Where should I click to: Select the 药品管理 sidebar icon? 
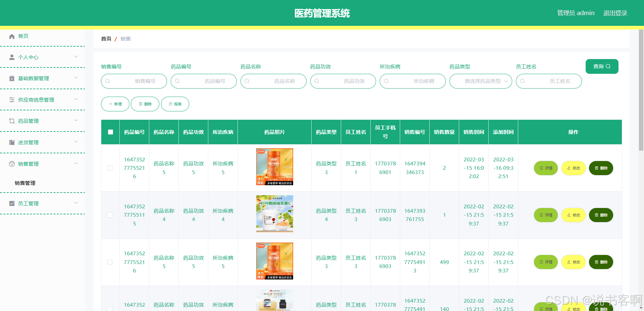(11, 121)
